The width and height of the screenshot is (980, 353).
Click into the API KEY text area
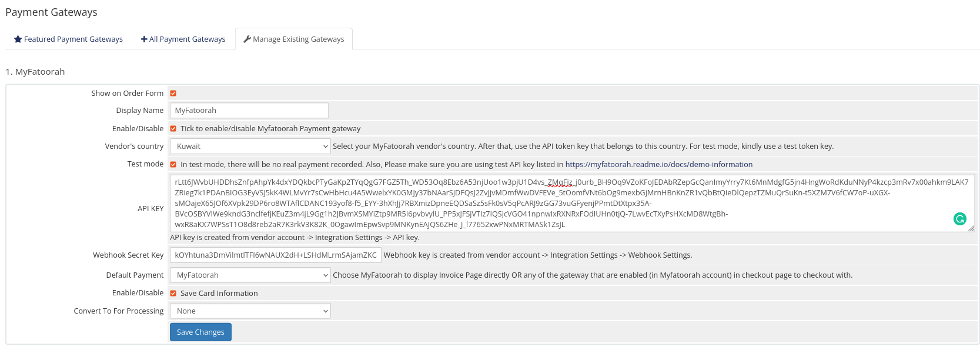click(572, 203)
